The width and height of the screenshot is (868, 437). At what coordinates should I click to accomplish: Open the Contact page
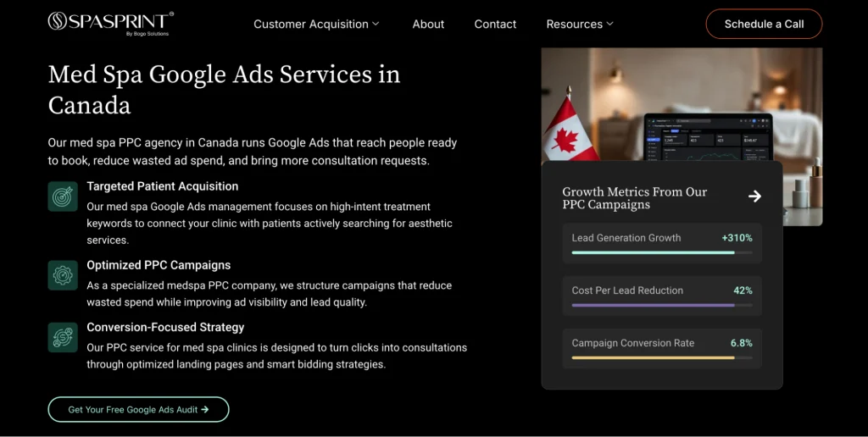coord(495,24)
